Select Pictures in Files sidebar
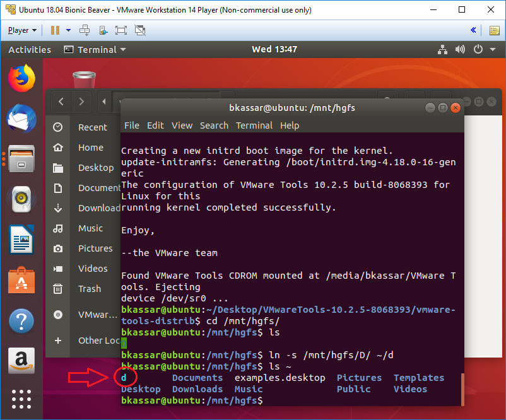Viewport: 506px width, 420px height. (x=83, y=248)
